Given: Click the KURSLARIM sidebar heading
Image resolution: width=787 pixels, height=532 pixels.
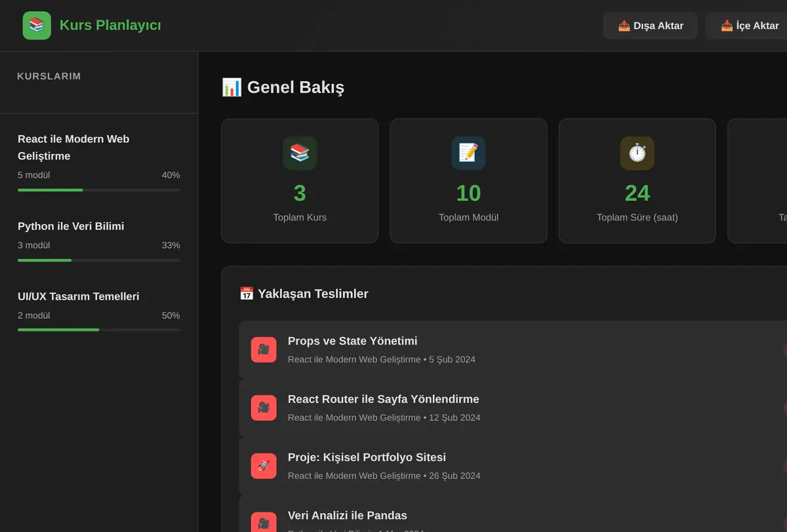Looking at the screenshot, I should click(49, 76).
